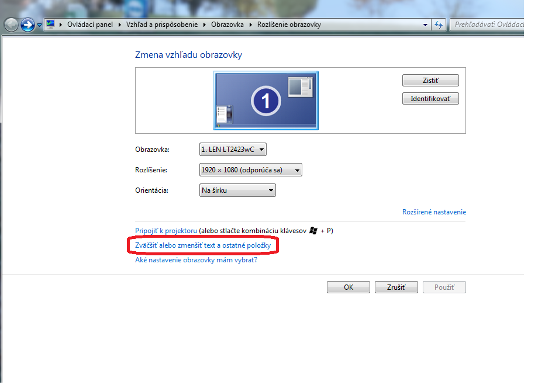Select Vzhľad a prispôsobenie breadcrumb
The image size is (552, 392).
(162, 25)
